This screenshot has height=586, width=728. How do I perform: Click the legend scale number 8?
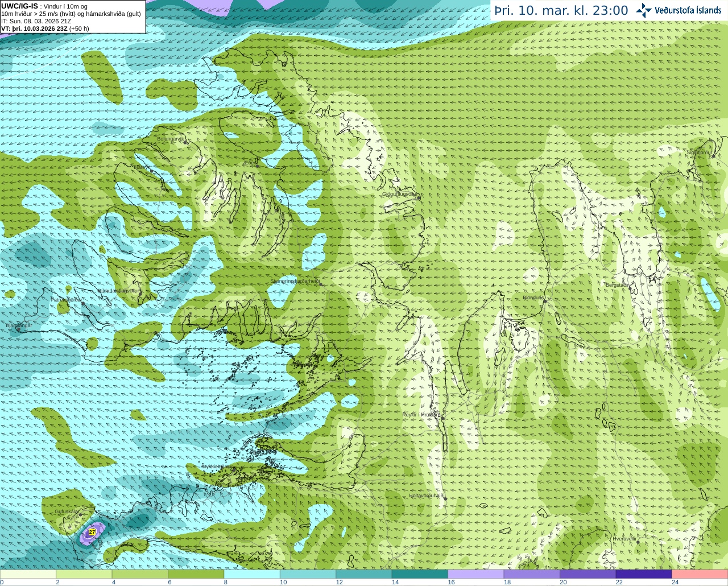[x=226, y=582]
